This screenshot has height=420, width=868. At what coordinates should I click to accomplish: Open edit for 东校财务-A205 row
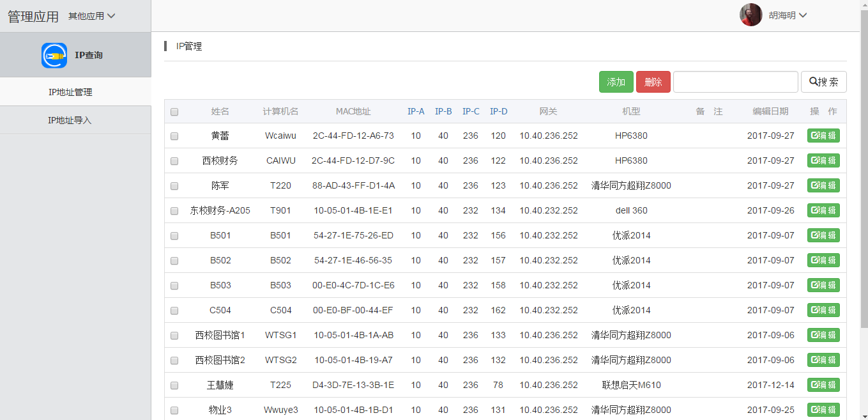(x=823, y=210)
